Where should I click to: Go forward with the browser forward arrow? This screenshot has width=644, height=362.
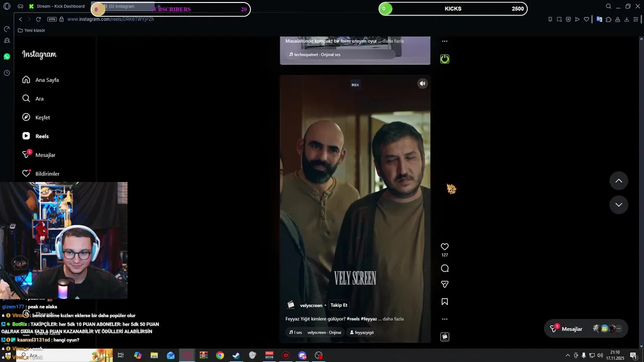point(29,19)
